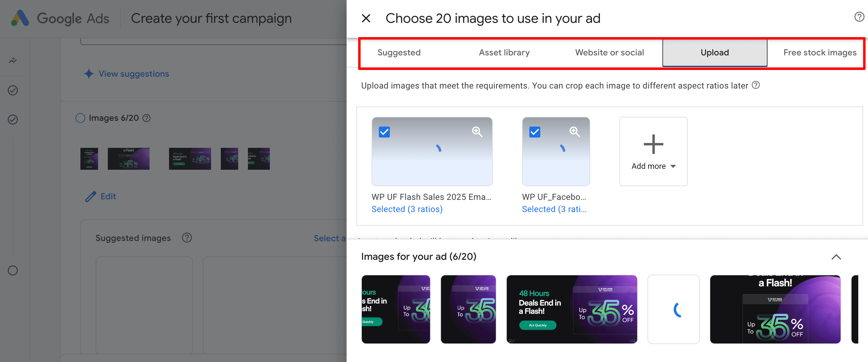
Task: Click the unfinished step circle in sidebar
Action: (13, 270)
